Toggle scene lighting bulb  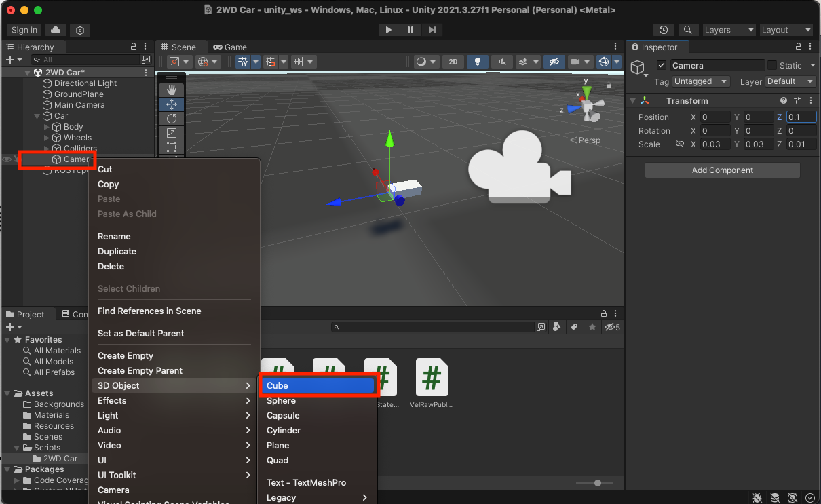(478, 62)
